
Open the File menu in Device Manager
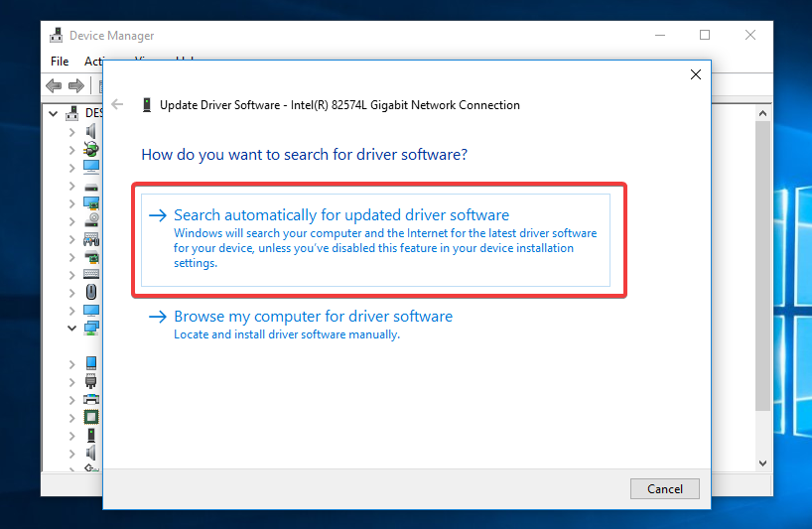coord(60,62)
